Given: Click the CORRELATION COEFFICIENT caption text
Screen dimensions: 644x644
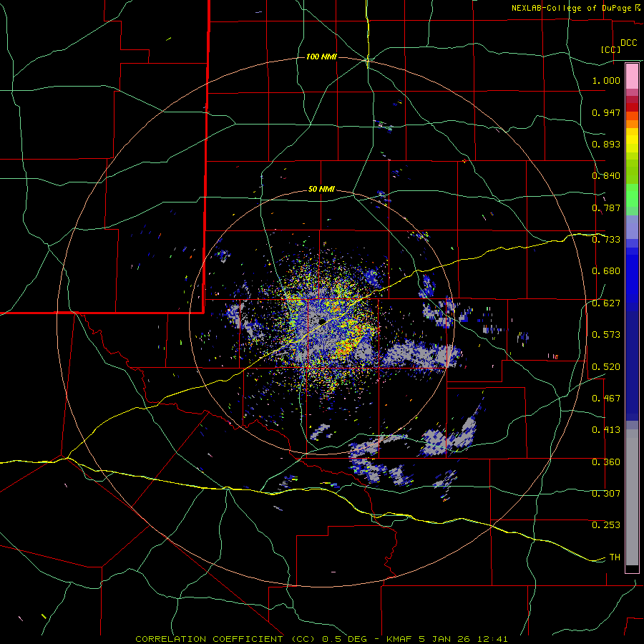Looking at the screenshot, I should tap(209, 639).
